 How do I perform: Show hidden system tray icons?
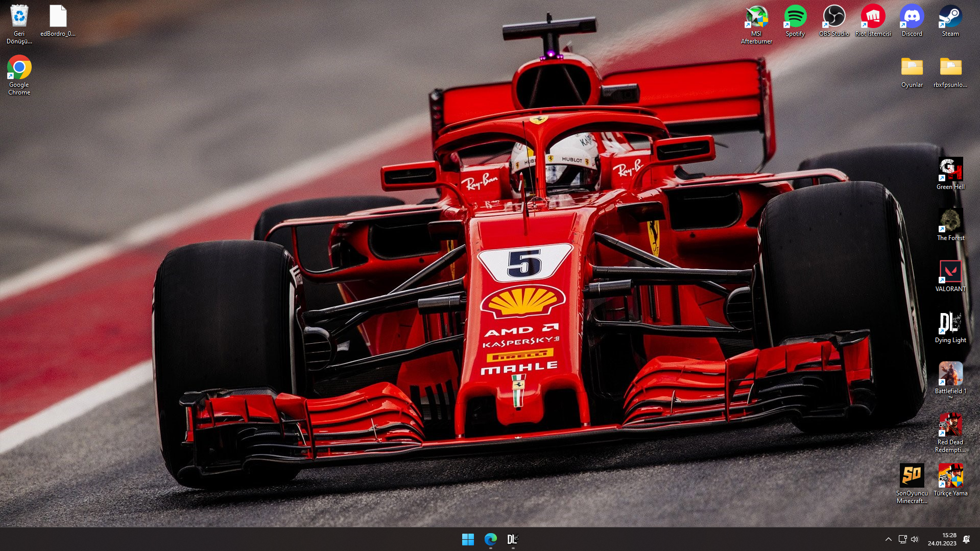click(x=888, y=539)
